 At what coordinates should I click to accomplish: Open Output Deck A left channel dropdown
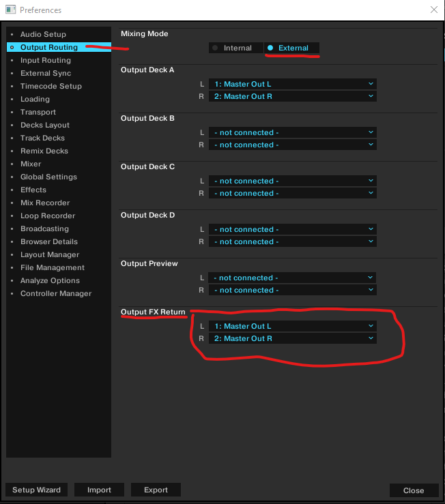point(293,84)
